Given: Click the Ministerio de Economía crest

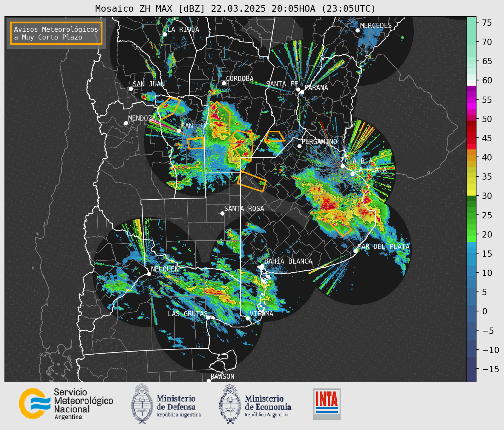Looking at the screenshot, I should pos(230,404).
